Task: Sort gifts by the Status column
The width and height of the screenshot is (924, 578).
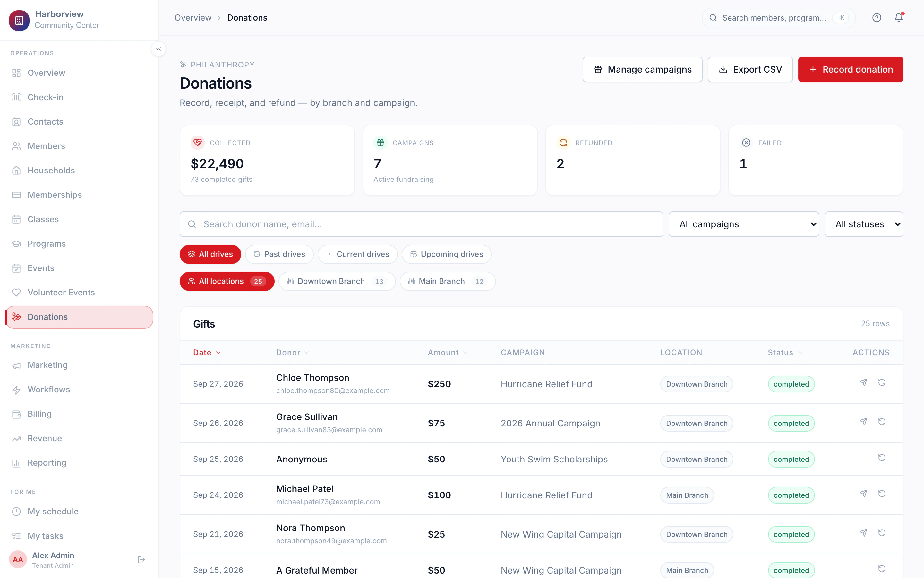Action: tap(785, 353)
